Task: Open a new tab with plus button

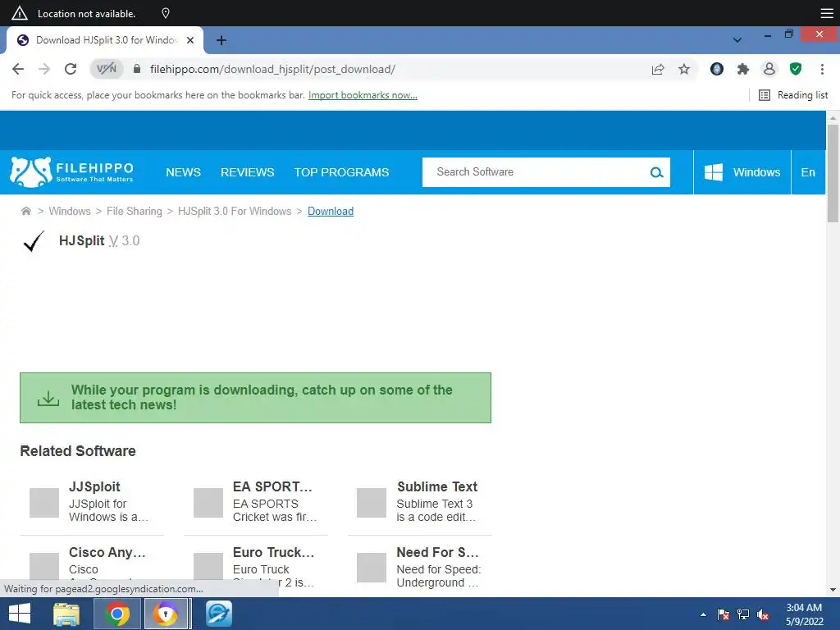Action: click(221, 40)
